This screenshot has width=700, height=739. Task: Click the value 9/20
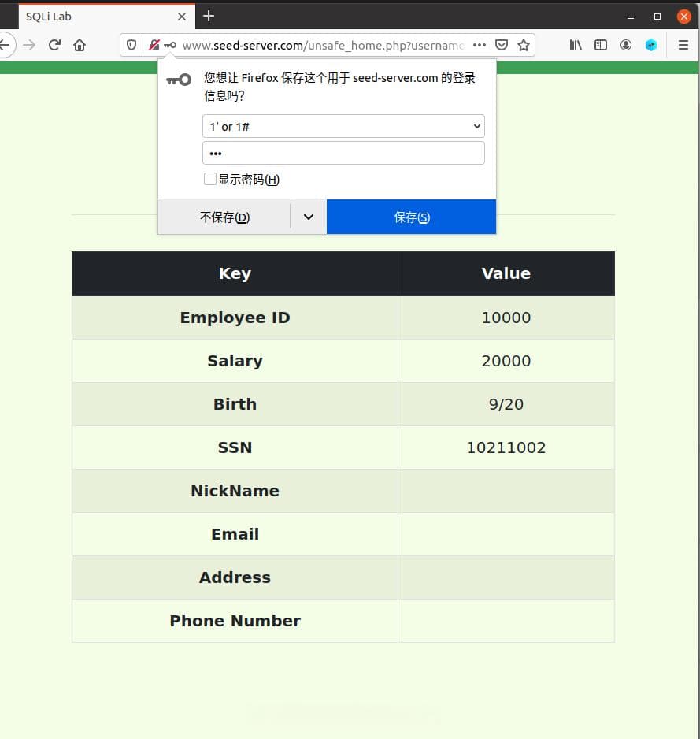506,404
